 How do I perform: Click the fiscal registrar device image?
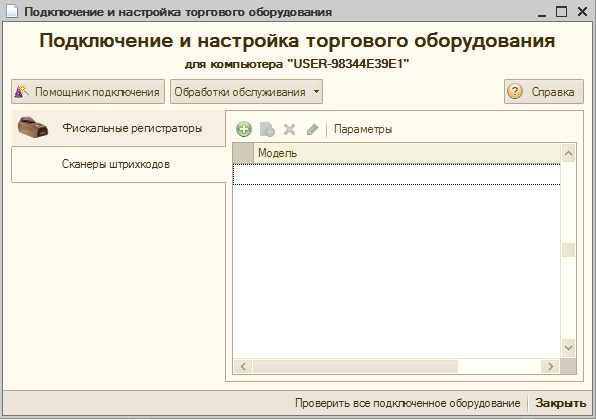(33, 128)
